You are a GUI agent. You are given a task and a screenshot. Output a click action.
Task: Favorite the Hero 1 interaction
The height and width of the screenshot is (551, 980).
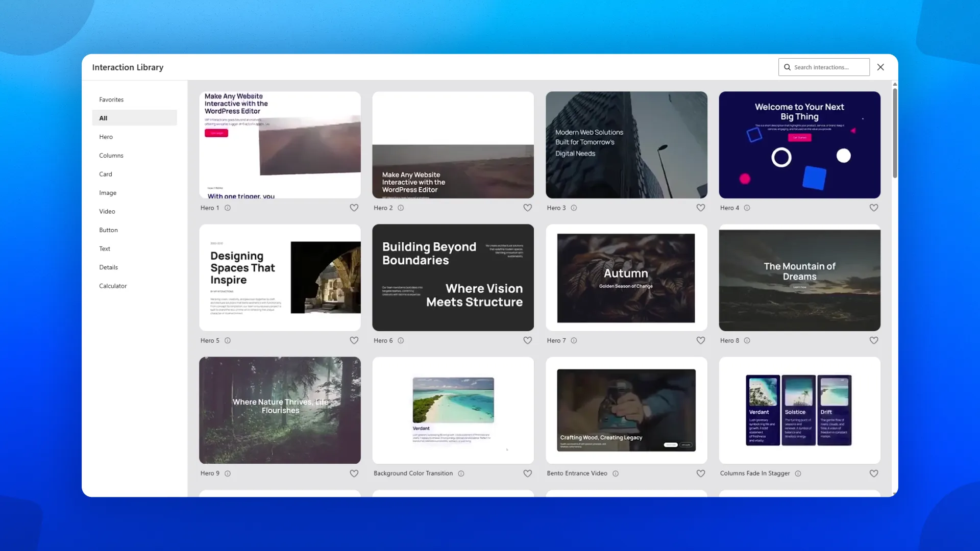point(354,208)
